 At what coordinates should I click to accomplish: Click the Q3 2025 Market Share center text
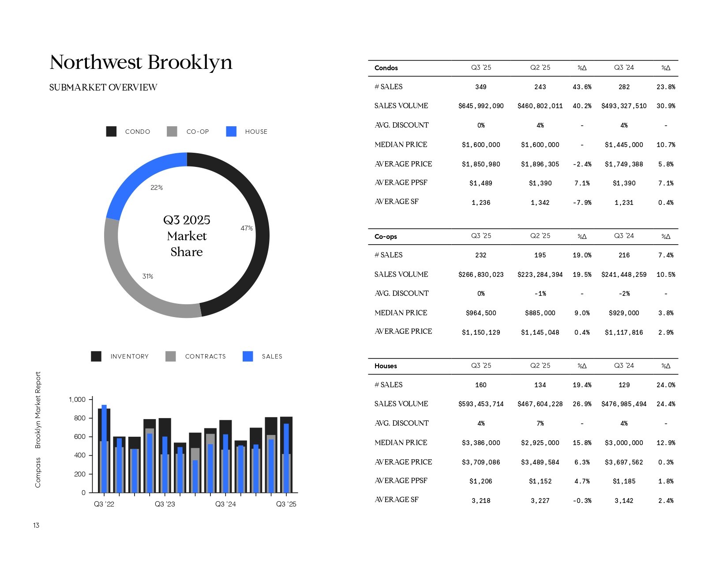pyautogui.click(x=187, y=236)
